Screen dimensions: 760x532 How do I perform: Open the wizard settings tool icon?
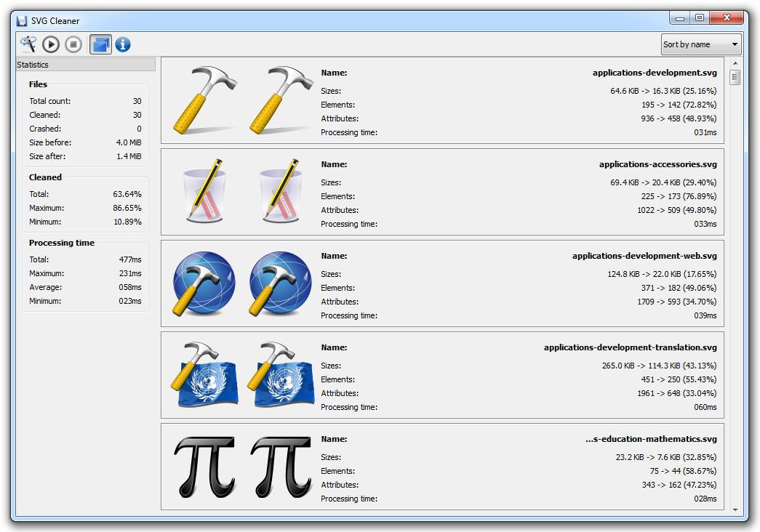coord(28,44)
